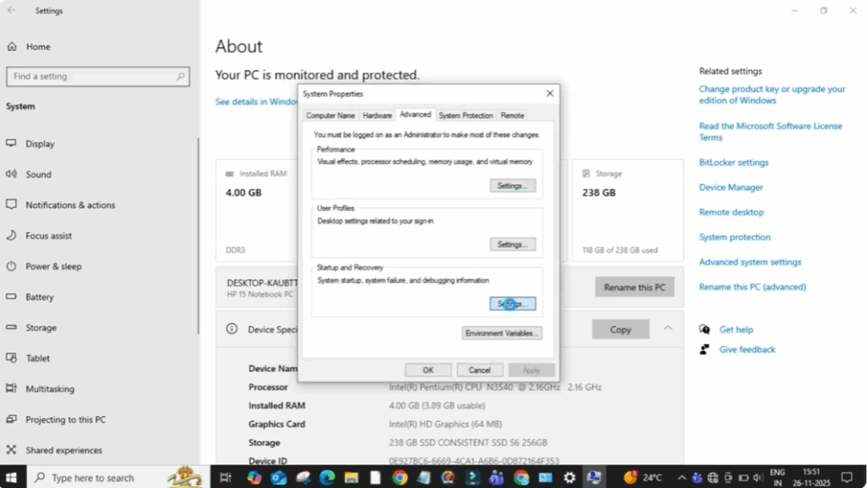Open the volume icon in the system tray

[x=758, y=477]
